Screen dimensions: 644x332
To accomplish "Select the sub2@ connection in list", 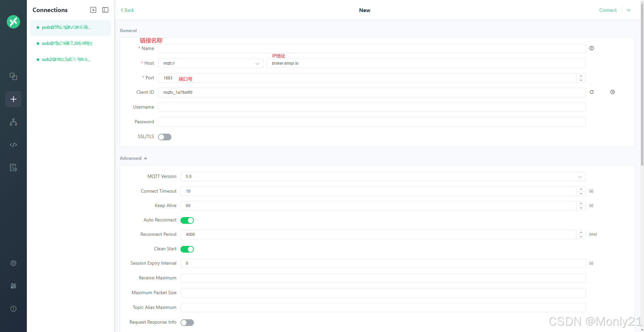I will tap(70, 60).
